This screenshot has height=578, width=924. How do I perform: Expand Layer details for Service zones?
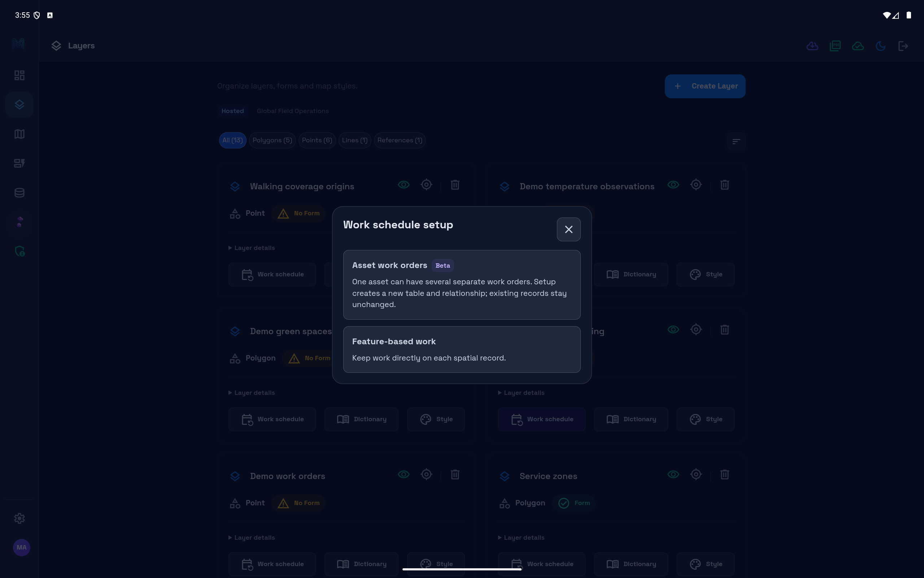point(521,538)
